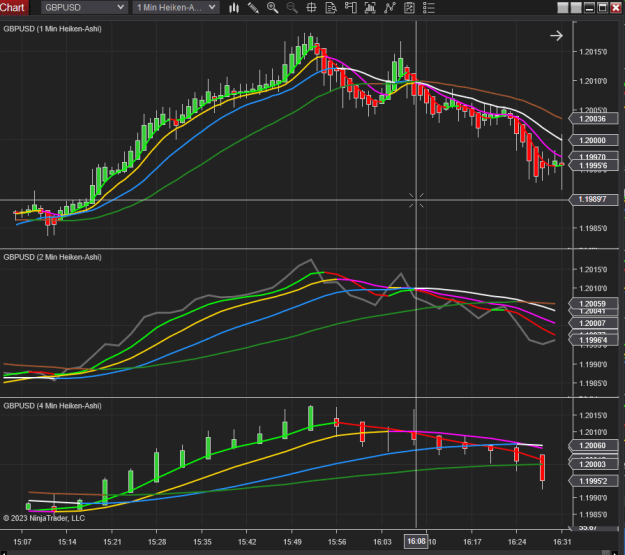The image size is (625, 555).
Task: Click the 1.20060 price marker
Action: click(594, 445)
